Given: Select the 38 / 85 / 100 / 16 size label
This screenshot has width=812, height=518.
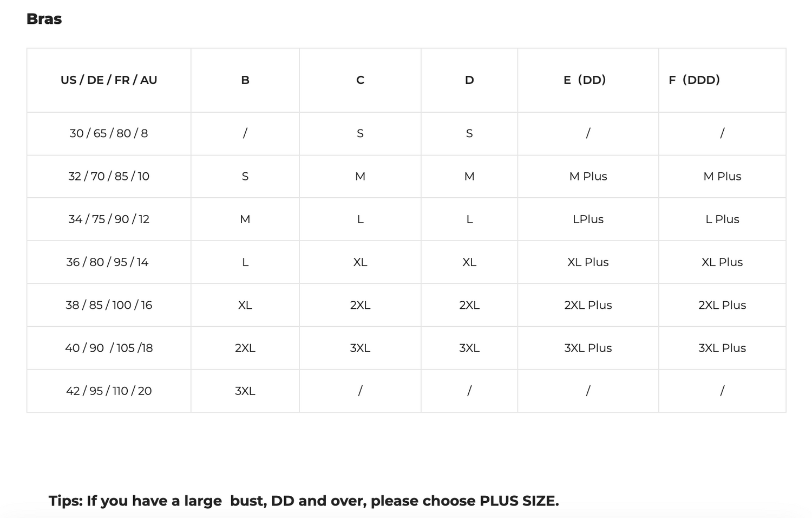Looking at the screenshot, I should click(x=109, y=305).
